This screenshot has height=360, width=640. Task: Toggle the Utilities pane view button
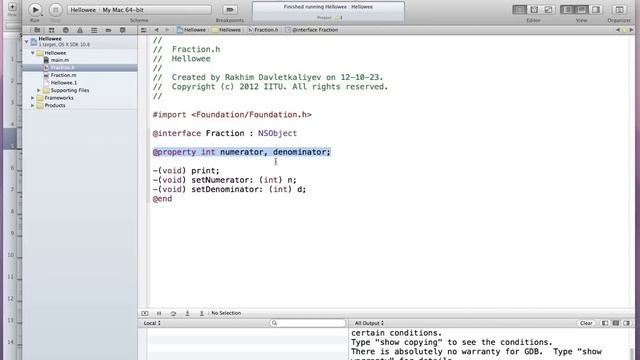596,9
